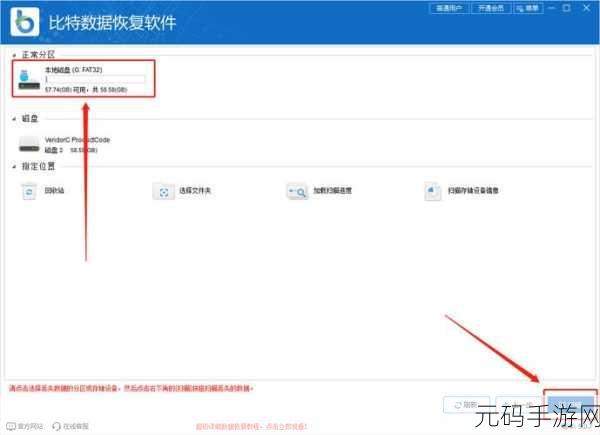This screenshot has height=435, width=600.
Task: Click the 上一步 button
Action: [x=519, y=405]
